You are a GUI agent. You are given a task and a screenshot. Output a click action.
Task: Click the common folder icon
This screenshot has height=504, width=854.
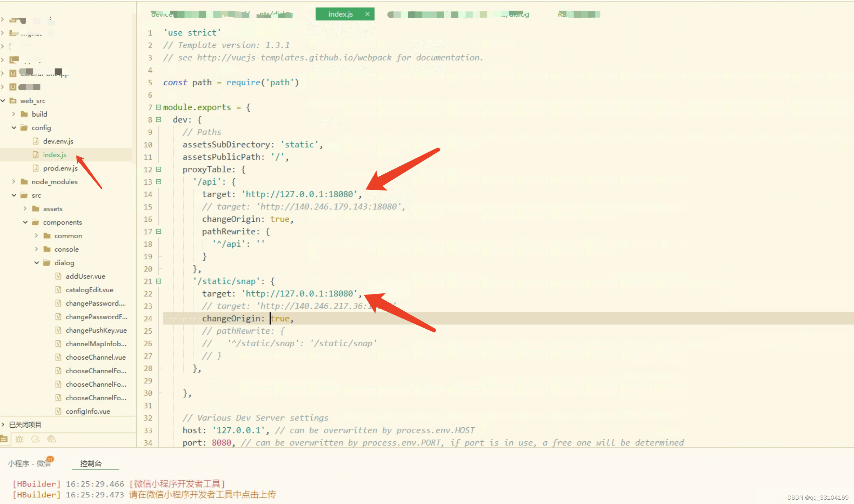pos(47,235)
